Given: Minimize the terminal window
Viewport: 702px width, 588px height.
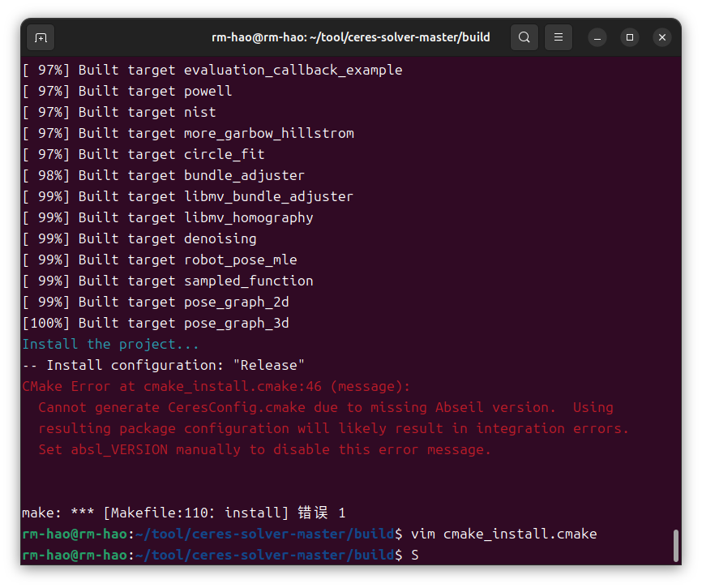Looking at the screenshot, I should click(x=597, y=37).
